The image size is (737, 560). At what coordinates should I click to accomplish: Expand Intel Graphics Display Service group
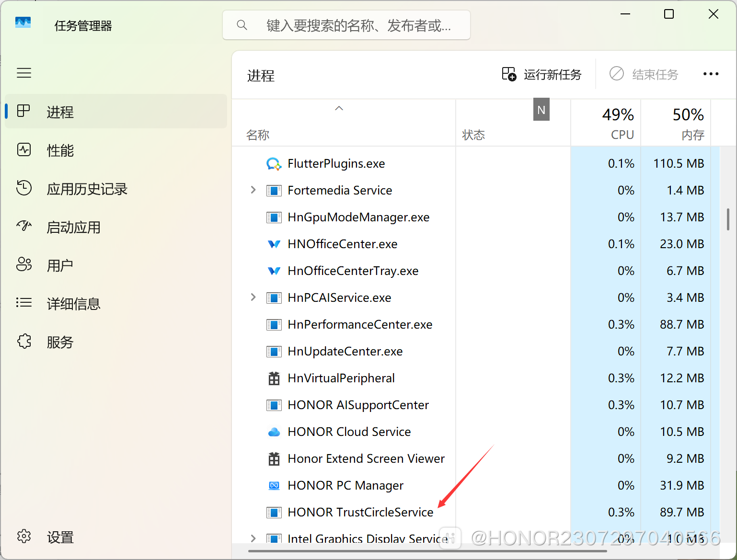(253, 538)
